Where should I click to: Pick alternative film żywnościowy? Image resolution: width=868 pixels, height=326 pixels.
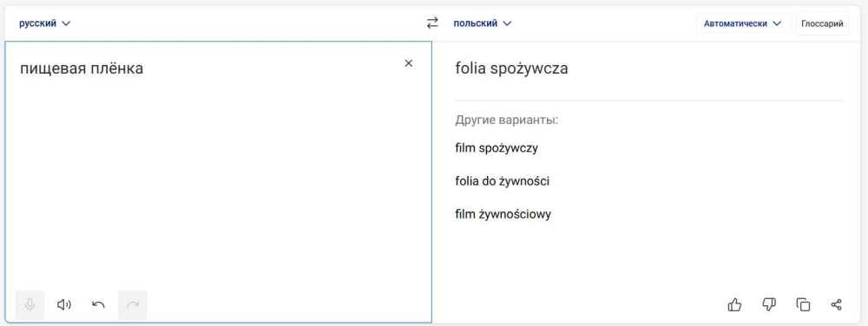coord(503,214)
